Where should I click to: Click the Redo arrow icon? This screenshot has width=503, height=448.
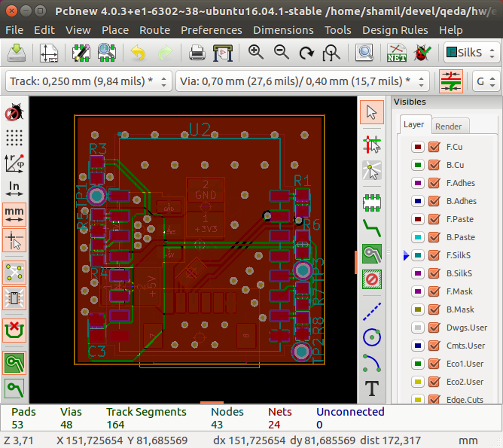pyautogui.click(x=165, y=53)
